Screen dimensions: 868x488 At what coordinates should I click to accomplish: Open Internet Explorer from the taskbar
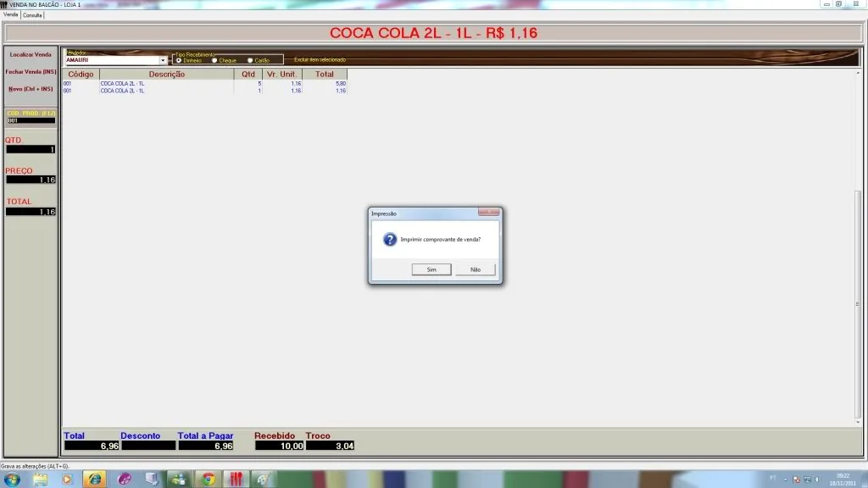pos(95,480)
